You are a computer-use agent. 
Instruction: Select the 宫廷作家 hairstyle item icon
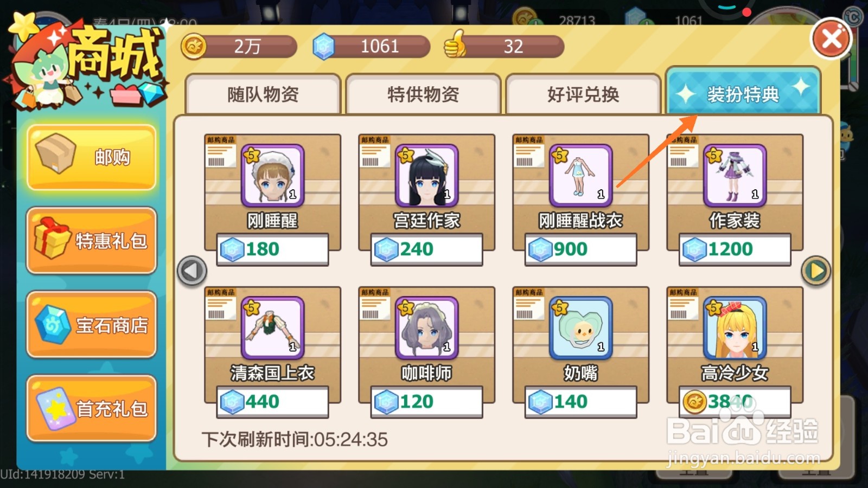pyautogui.click(x=426, y=175)
